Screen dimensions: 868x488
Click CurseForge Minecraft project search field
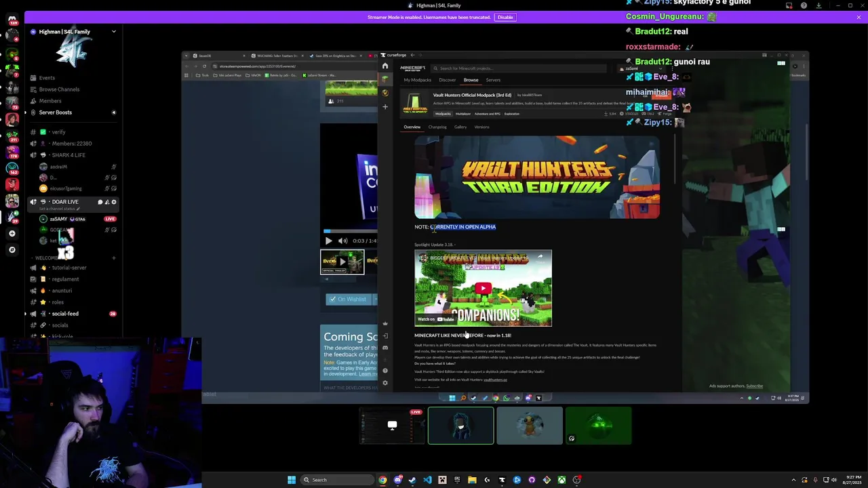[519, 68]
